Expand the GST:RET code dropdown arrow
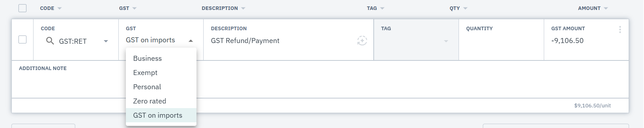The height and width of the screenshot is (128, 644). [x=106, y=41]
